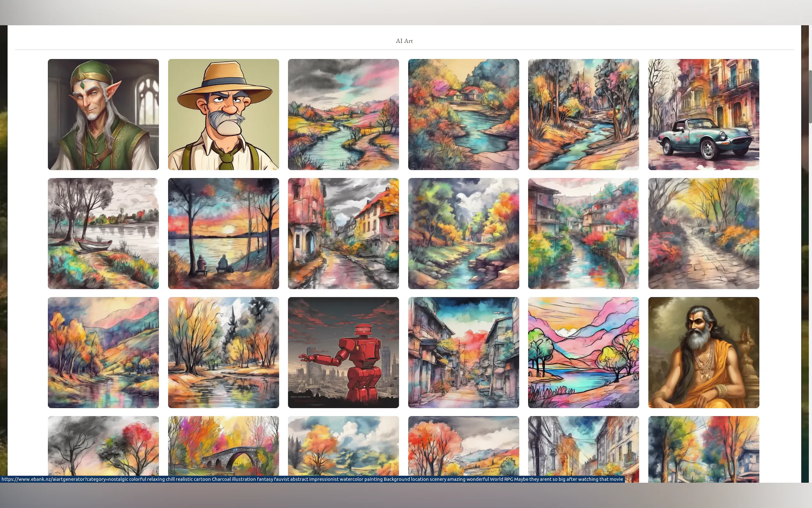Open autumn hillside river reflection artwork

[103, 352]
